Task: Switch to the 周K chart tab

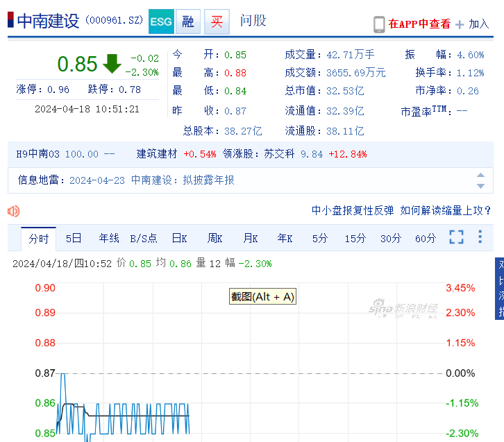Action: click(x=215, y=238)
